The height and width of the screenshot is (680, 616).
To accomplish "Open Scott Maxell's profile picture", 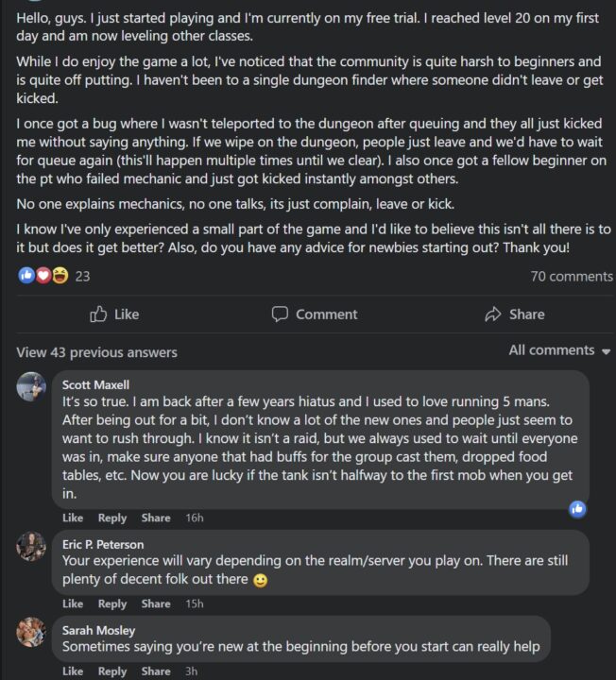I will click(x=31, y=386).
